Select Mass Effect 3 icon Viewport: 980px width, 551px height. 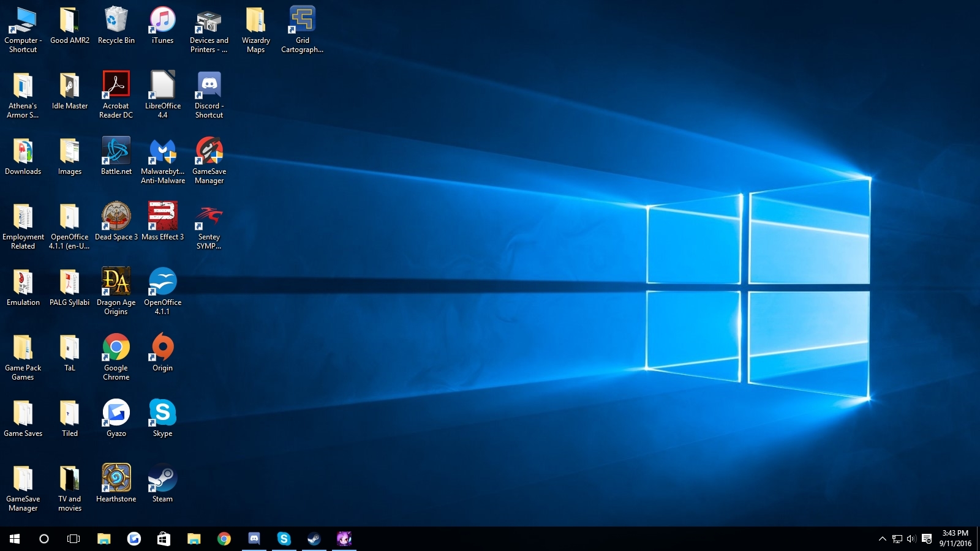point(163,222)
